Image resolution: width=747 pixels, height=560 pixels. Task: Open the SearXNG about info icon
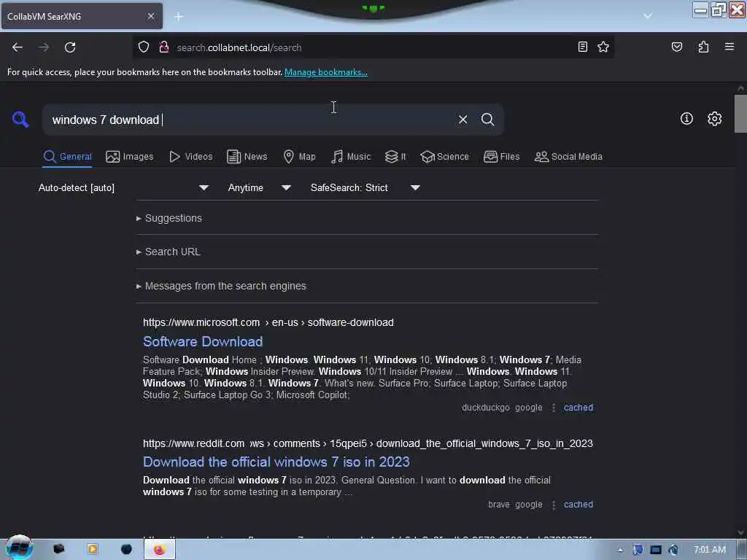(x=686, y=119)
